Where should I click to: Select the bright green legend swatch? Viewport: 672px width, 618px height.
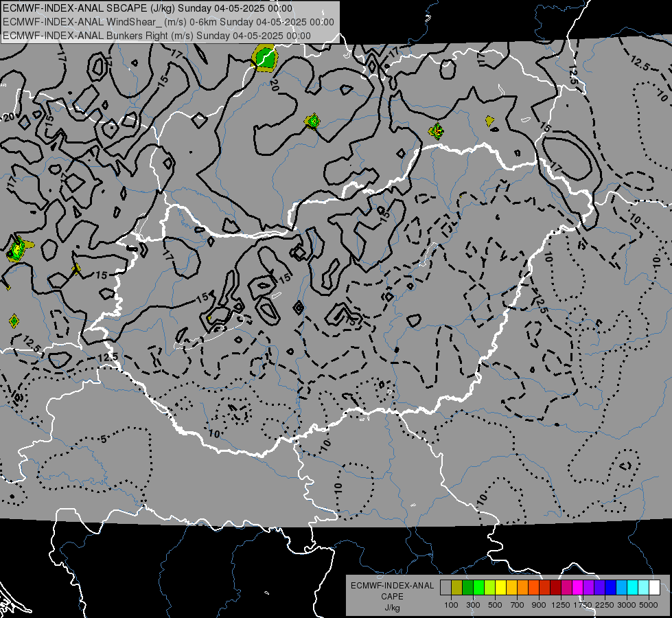pos(478,588)
